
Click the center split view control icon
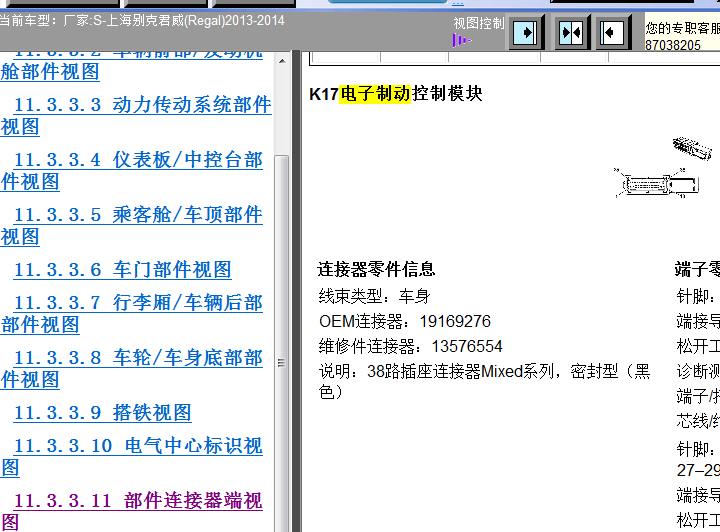pyautogui.click(x=571, y=32)
